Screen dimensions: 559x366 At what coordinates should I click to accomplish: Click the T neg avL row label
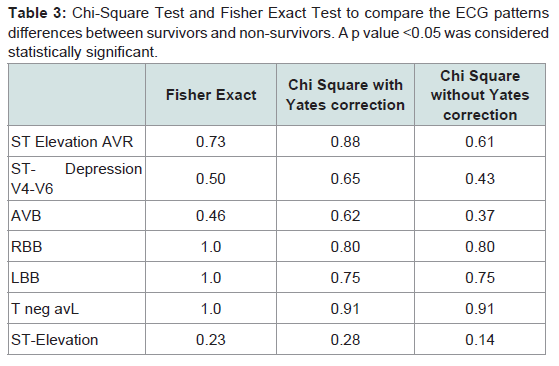(x=45, y=309)
